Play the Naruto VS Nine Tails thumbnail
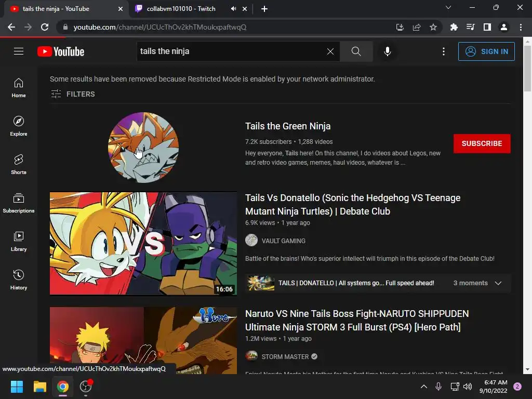 pyautogui.click(x=143, y=341)
